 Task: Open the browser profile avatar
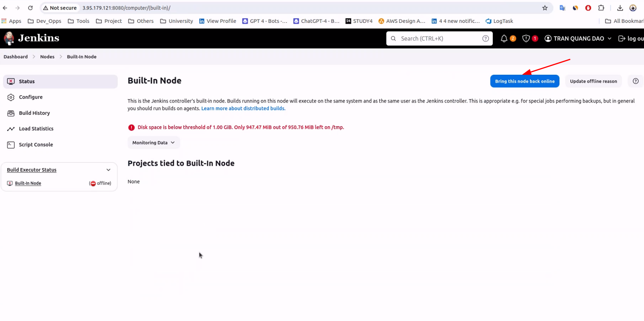click(633, 8)
